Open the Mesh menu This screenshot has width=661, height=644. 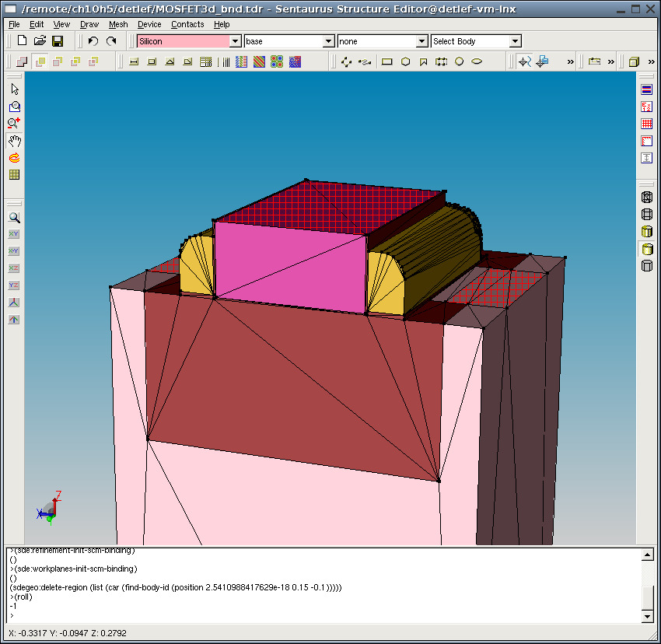(x=118, y=24)
